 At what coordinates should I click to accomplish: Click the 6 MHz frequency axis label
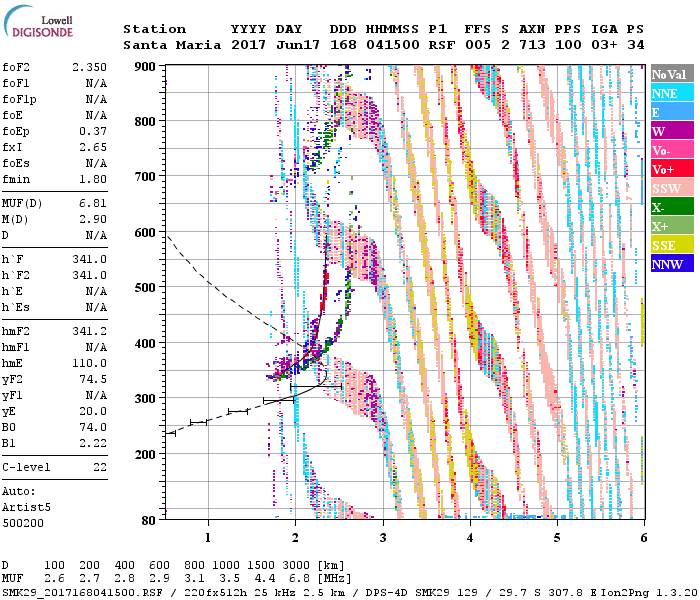pos(643,538)
